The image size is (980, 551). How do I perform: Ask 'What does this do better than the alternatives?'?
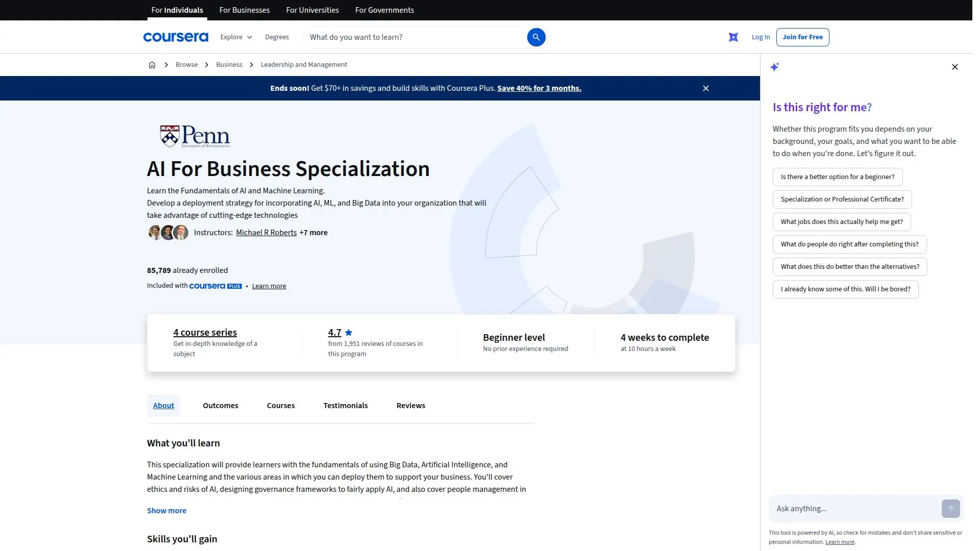pos(850,267)
